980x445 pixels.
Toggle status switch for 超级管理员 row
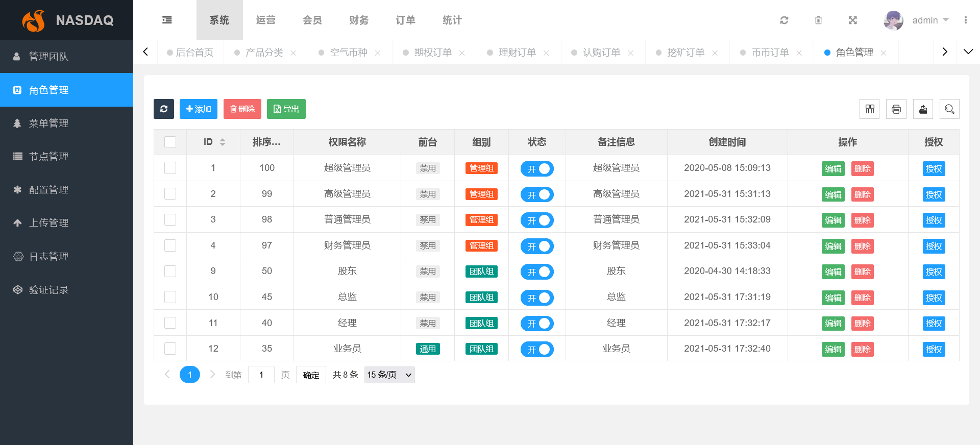click(x=537, y=169)
